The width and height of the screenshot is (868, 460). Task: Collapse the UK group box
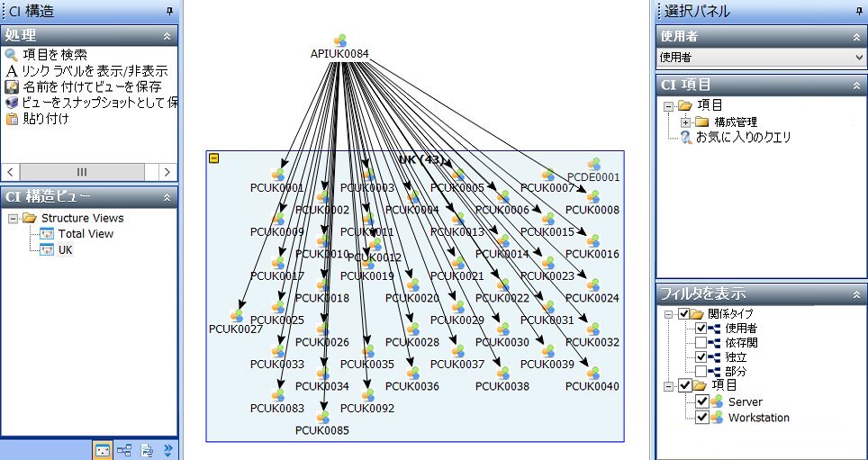point(213,158)
